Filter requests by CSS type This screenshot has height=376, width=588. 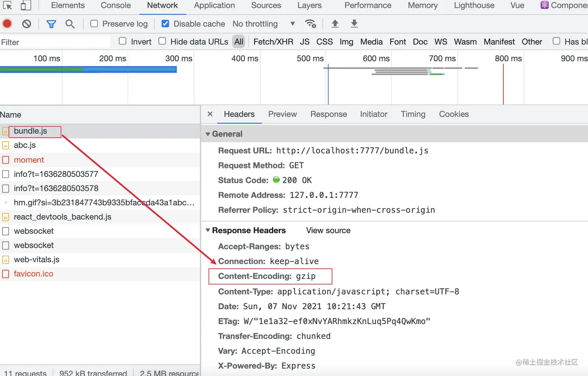tap(324, 42)
